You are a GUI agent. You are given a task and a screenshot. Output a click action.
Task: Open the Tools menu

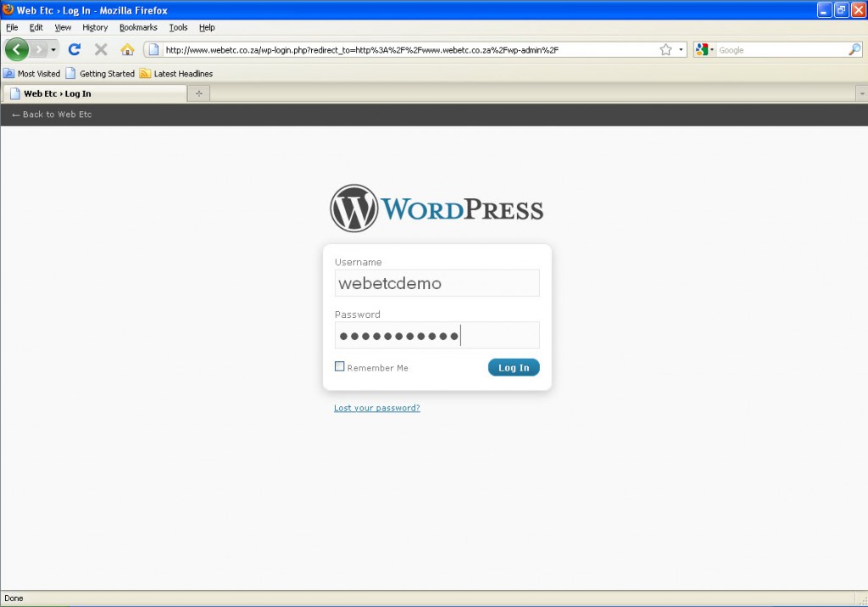pos(178,27)
